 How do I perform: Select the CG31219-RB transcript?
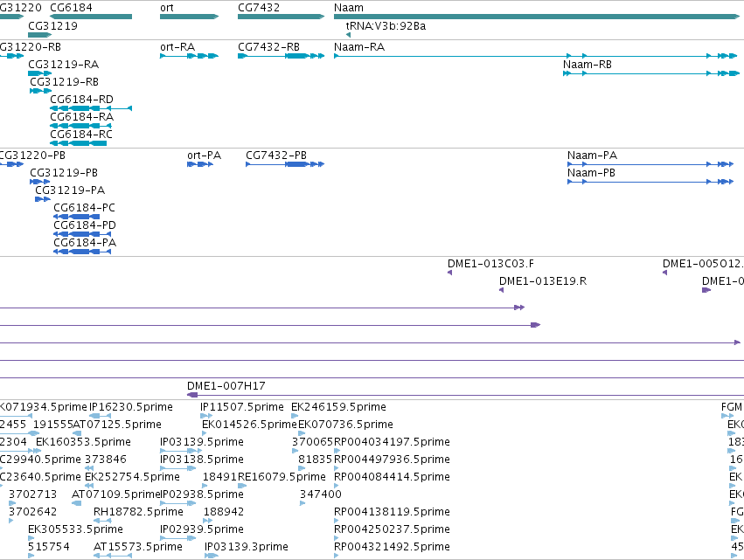pyautogui.click(x=41, y=91)
